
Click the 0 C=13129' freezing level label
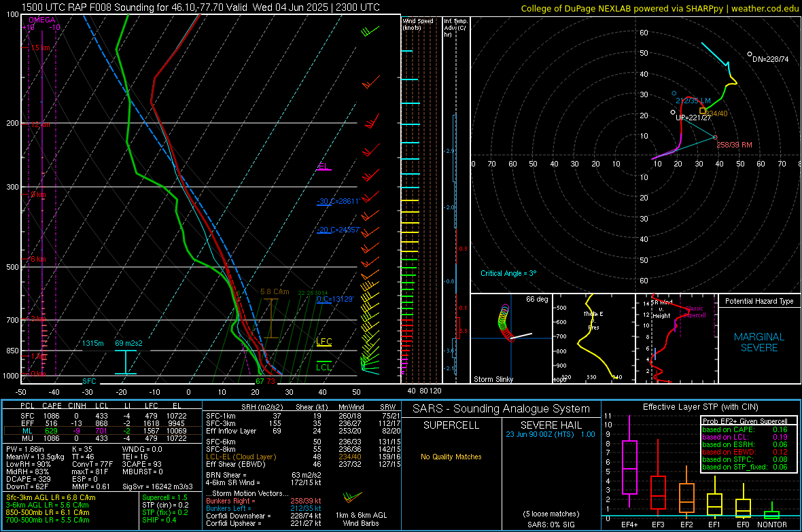[x=335, y=299]
